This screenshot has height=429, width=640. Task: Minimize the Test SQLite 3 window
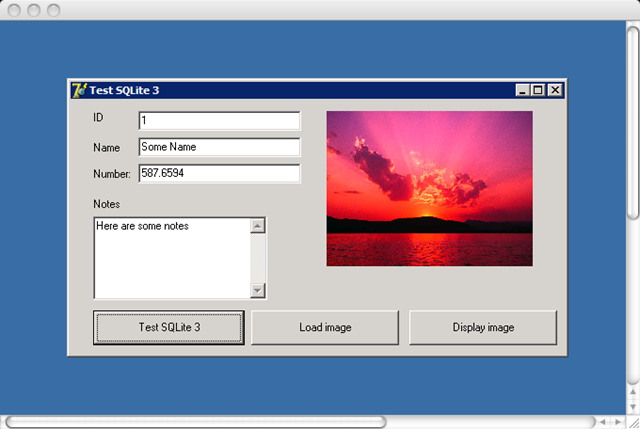522,90
